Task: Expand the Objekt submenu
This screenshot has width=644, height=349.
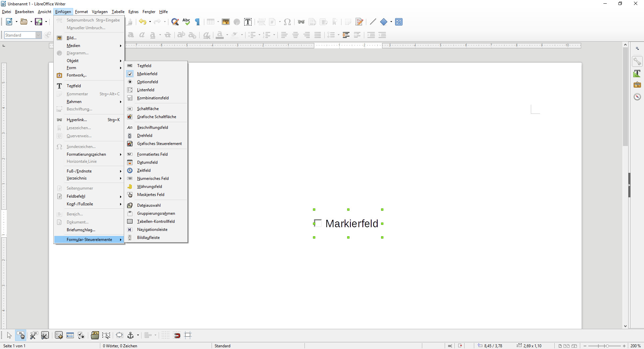Action: [89, 61]
